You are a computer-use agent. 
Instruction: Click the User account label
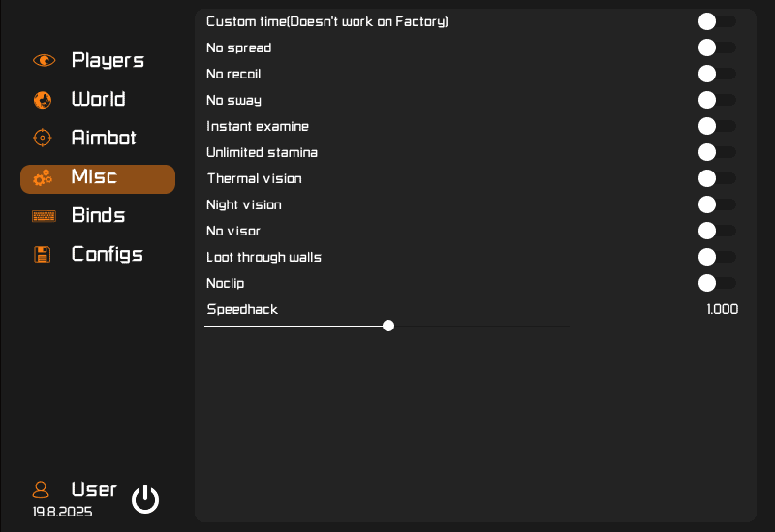[x=94, y=489]
